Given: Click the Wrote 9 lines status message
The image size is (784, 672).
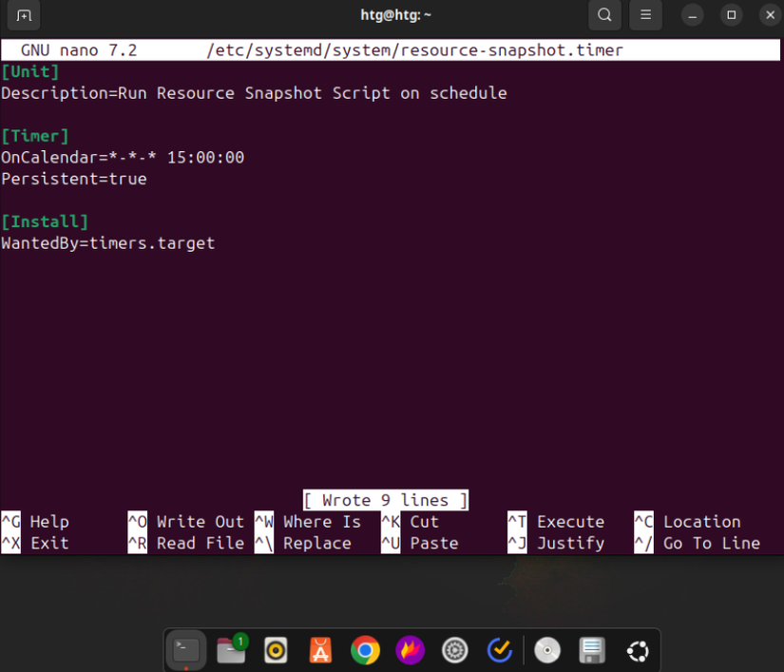Looking at the screenshot, I should pyautogui.click(x=385, y=500).
